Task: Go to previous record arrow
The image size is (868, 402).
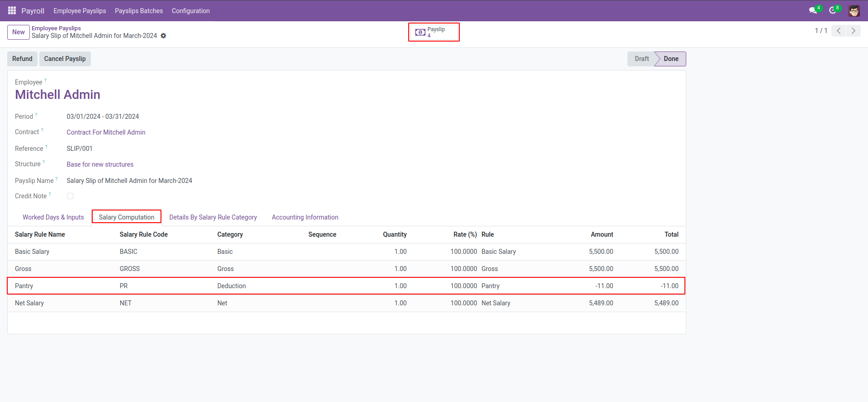Action: point(839,31)
